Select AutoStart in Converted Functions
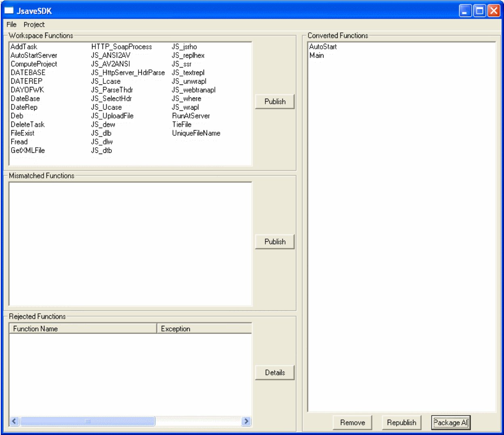Image resolution: width=504 pixels, height=435 pixels. point(323,47)
